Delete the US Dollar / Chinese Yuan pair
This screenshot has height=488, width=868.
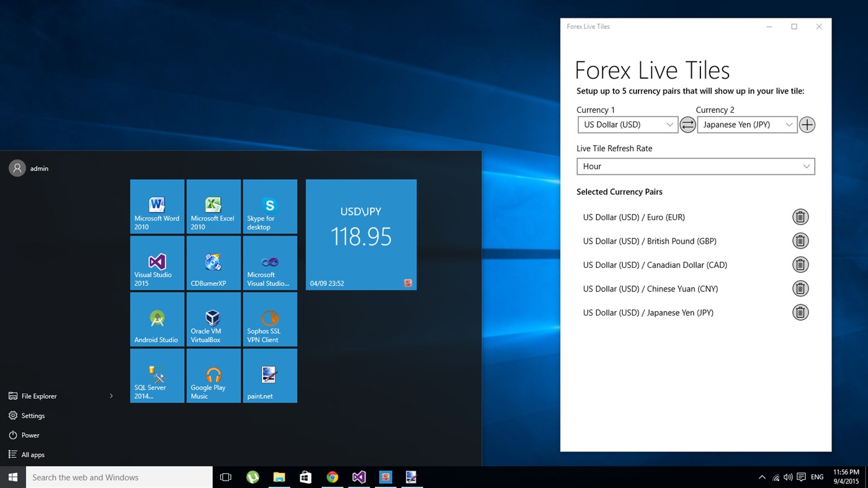(x=800, y=288)
